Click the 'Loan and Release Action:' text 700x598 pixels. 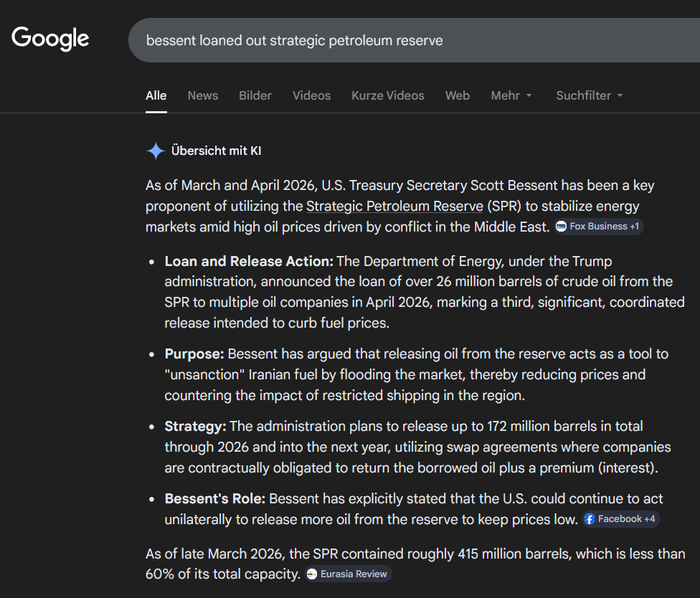pos(249,261)
